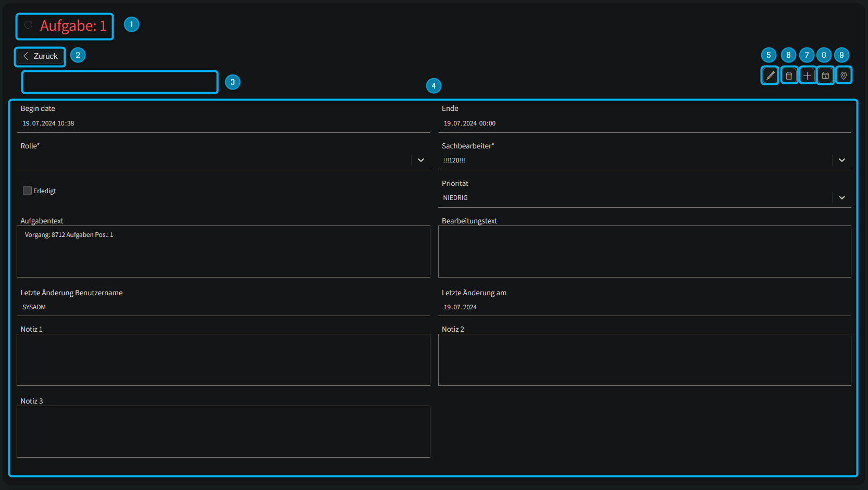
Task: Click the Ende date field
Action: point(644,123)
